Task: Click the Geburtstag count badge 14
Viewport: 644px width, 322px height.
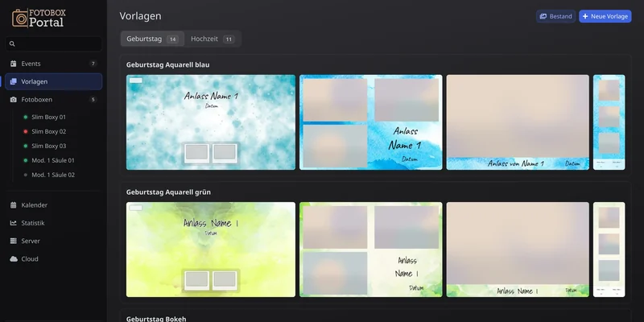Action: pos(172,39)
